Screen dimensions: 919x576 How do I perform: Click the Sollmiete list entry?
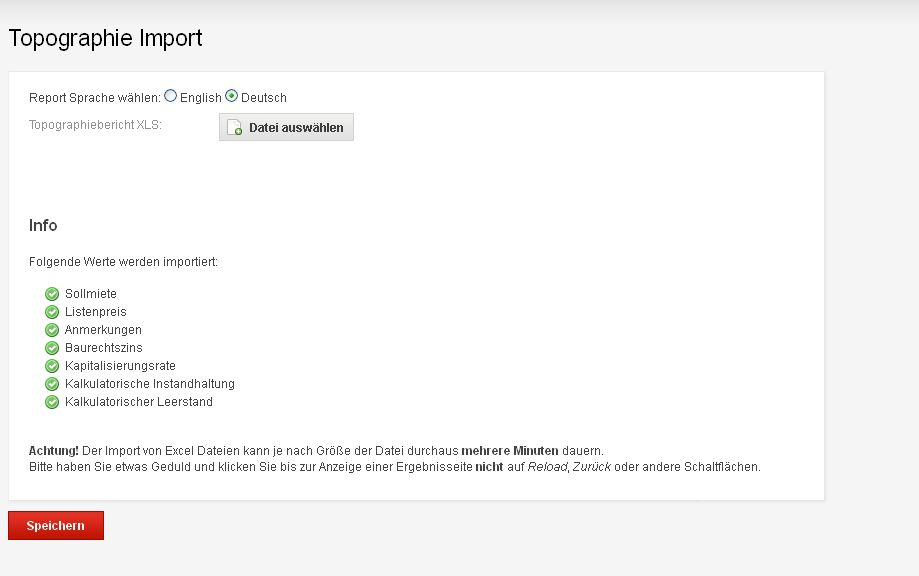91,294
